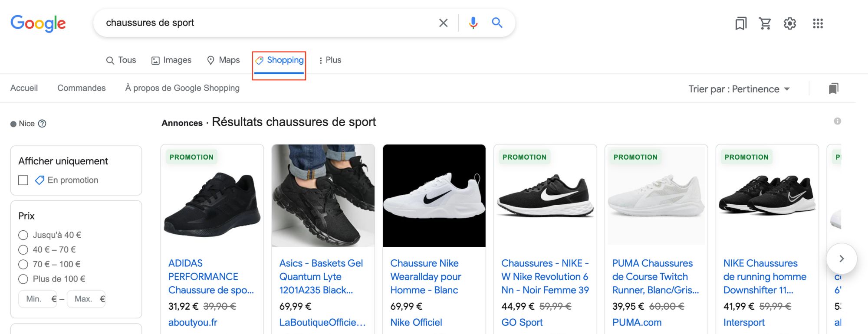Open PUMA Chaussures de Course Twitch link

click(x=656, y=277)
